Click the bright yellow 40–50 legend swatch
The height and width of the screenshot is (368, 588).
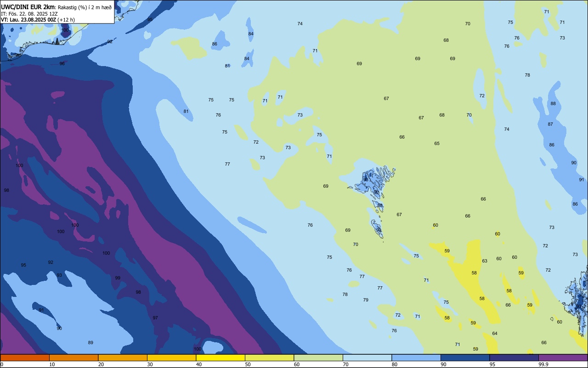[220, 357]
